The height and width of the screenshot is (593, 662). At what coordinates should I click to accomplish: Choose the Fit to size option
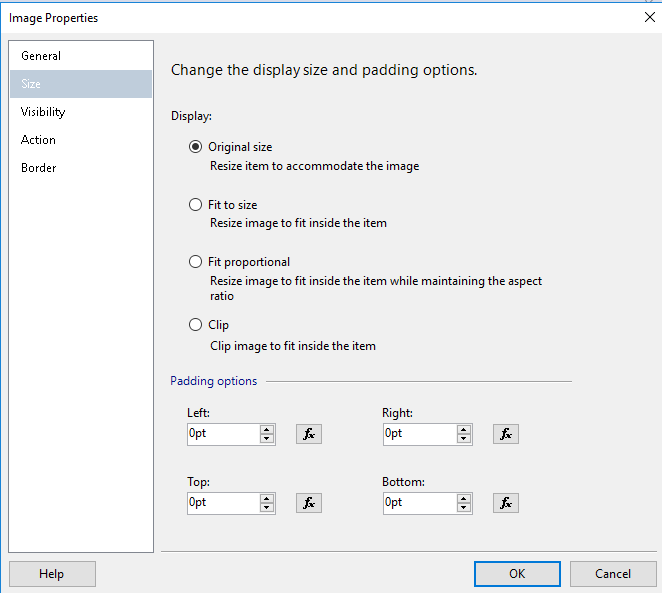pos(196,205)
